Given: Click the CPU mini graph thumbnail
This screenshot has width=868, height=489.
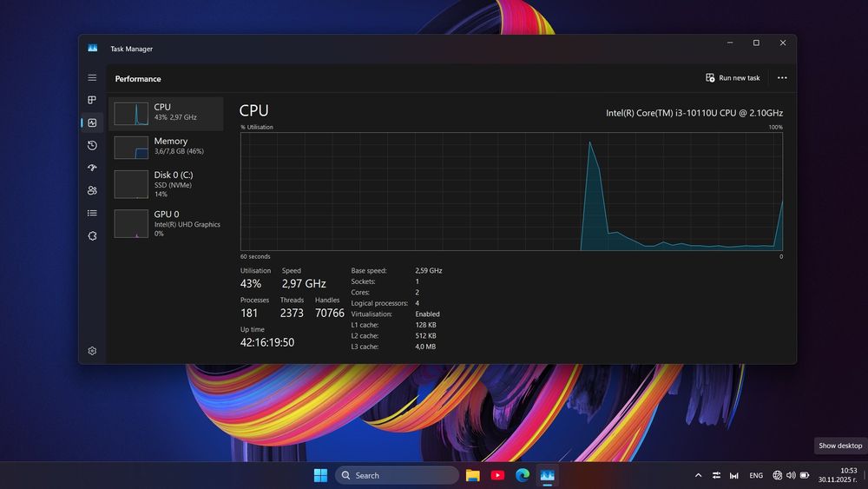Looking at the screenshot, I should 131,114.
